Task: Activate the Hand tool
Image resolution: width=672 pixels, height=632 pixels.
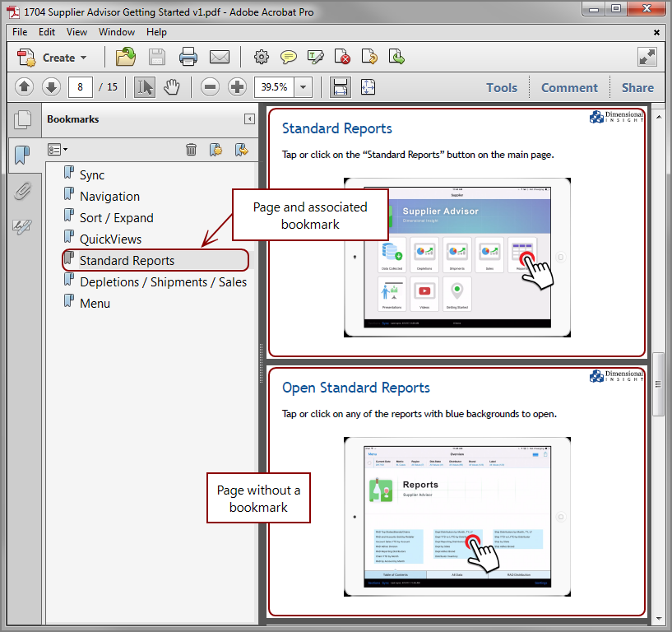Action: click(x=170, y=87)
